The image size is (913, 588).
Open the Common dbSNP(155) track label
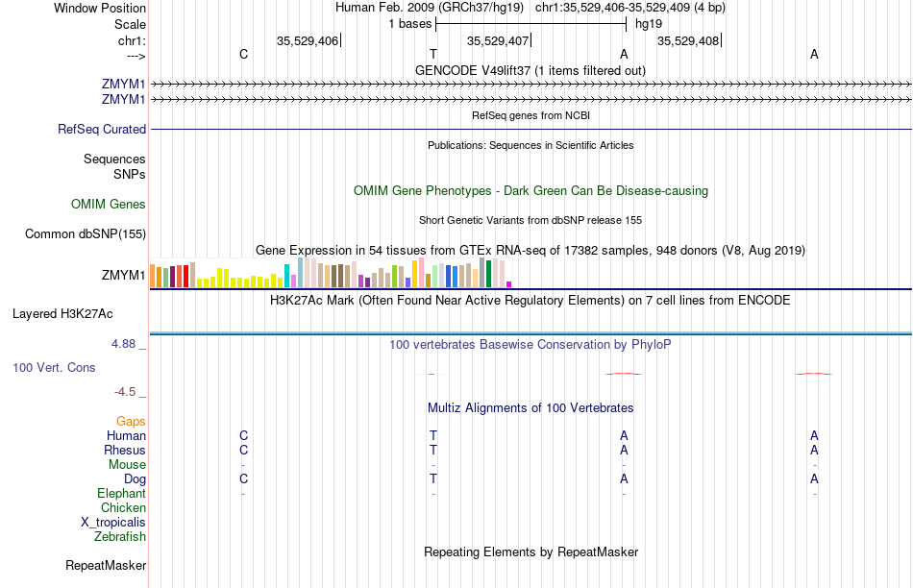[86, 234]
